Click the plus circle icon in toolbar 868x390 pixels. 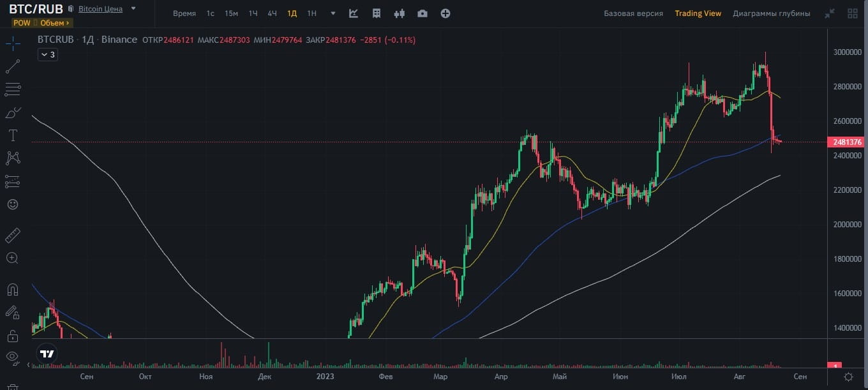(x=445, y=13)
